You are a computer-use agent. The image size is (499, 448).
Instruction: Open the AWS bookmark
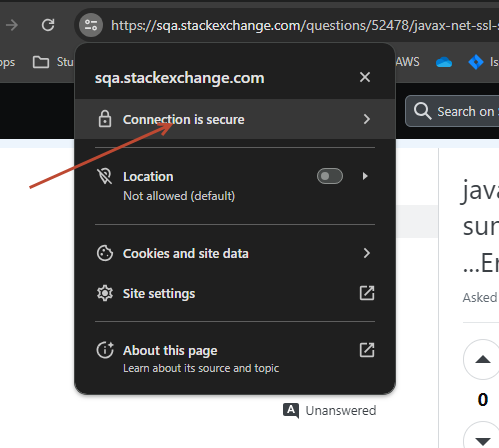pyautogui.click(x=407, y=62)
